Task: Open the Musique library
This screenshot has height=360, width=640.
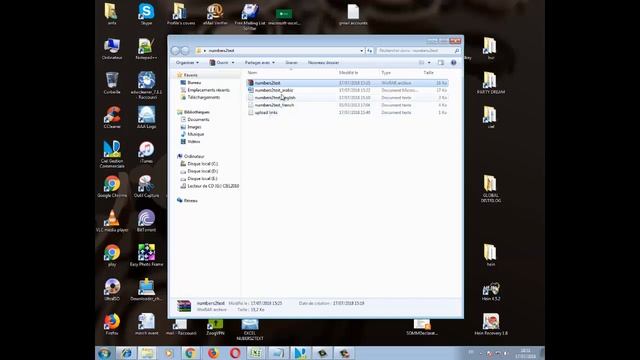Action: pyautogui.click(x=195, y=134)
